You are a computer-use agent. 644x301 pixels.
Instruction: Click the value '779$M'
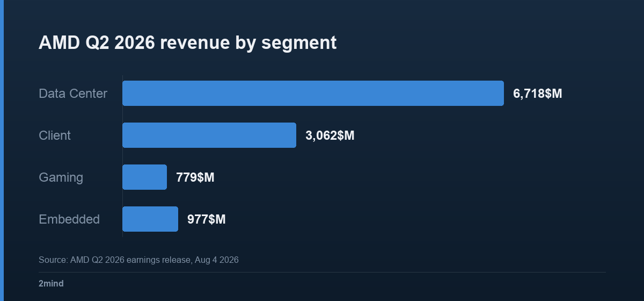[195, 177]
